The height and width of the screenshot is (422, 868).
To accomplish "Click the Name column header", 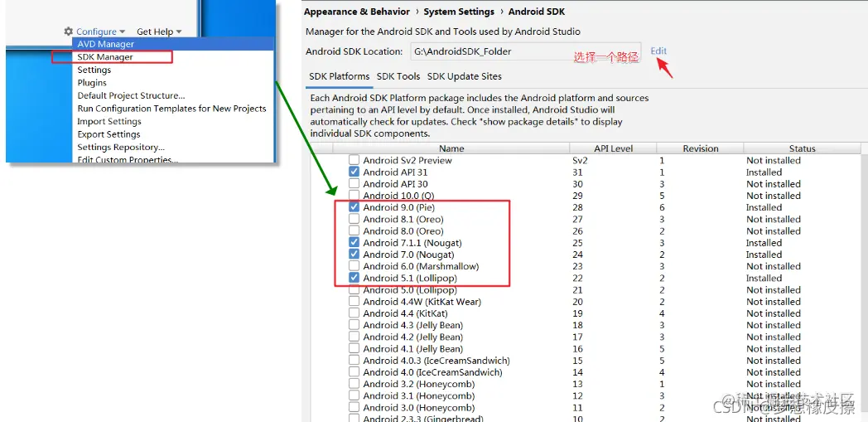I will click(451, 148).
